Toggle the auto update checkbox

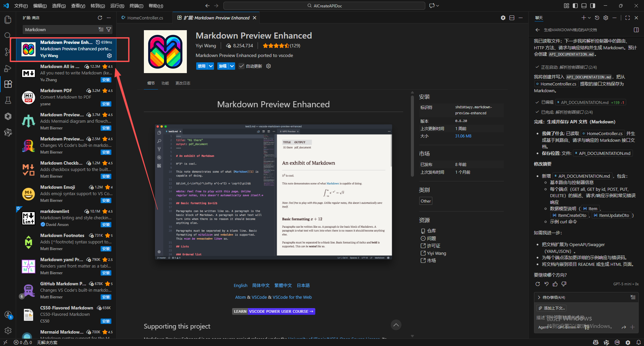point(241,66)
